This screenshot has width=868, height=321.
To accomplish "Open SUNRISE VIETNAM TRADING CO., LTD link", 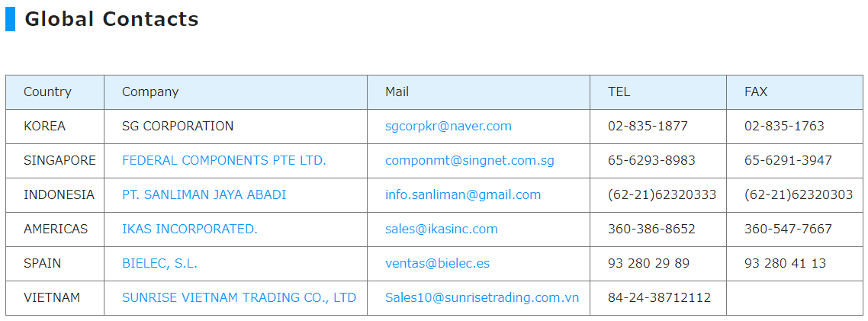I will pos(239,297).
